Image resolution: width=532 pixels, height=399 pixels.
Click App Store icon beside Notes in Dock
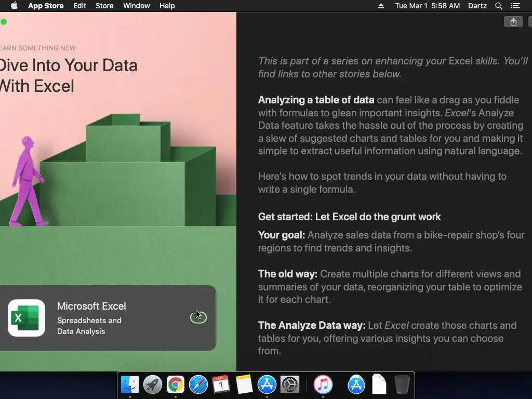pos(267,384)
